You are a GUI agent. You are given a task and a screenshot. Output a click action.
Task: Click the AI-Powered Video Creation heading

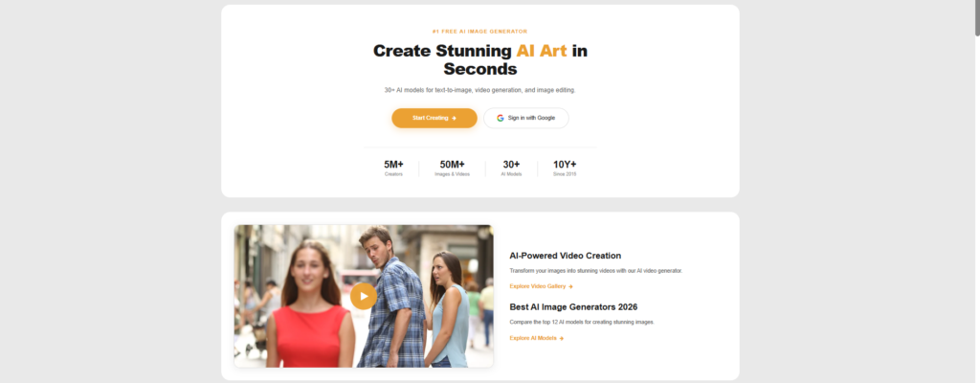tap(565, 256)
